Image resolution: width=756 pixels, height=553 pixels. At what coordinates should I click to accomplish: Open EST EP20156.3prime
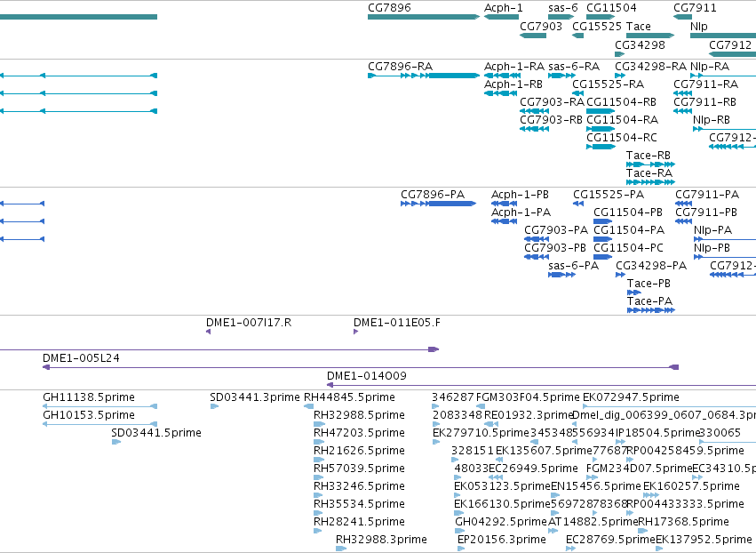(x=501, y=540)
